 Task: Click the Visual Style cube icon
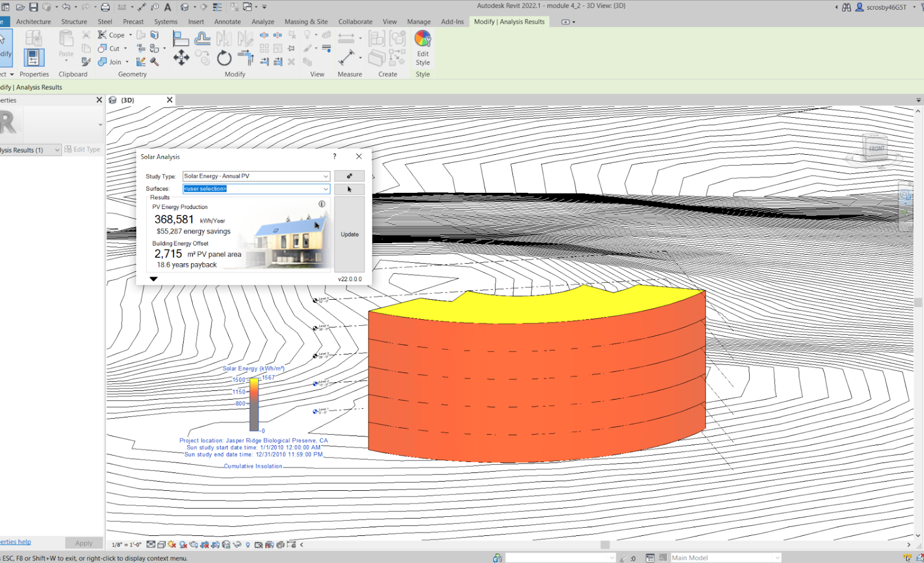click(x=162, y=545)
